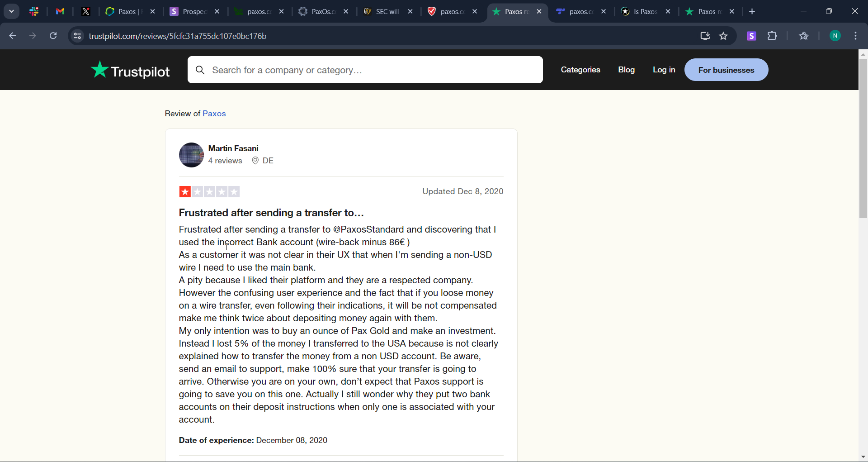This screenshot has height=462, width=868.
Task: Open the pinned Slack tab
Action: coord(34,11)
